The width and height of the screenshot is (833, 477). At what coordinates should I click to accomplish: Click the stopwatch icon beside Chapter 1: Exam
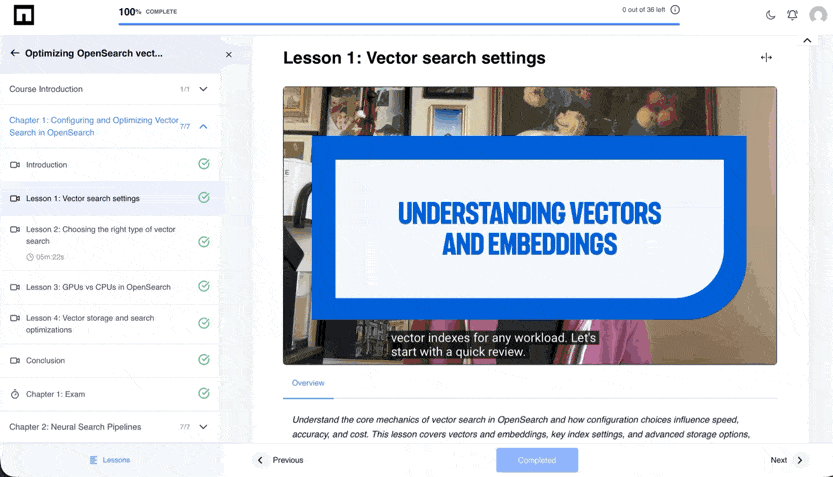pyautogui.click(x=15, y=394)
